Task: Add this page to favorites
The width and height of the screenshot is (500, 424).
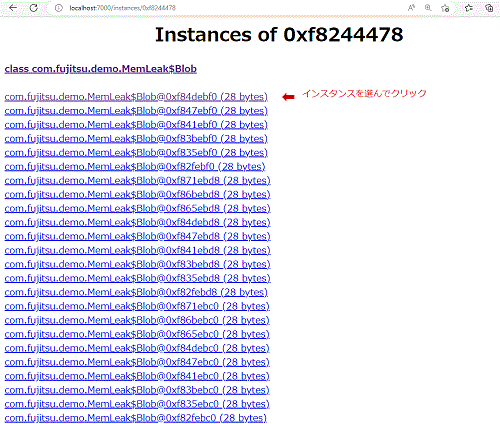Action: click(x=445, y=8)
